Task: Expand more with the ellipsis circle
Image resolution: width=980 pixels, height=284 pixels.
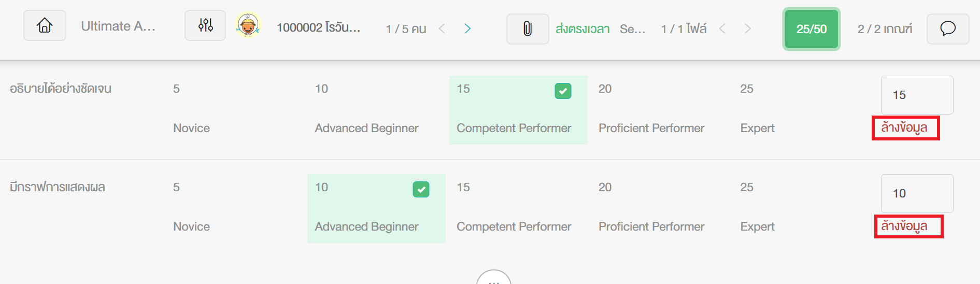Action: [494, 278]
